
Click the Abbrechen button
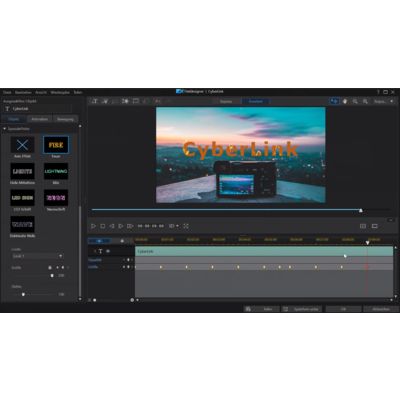coord(381,309)
